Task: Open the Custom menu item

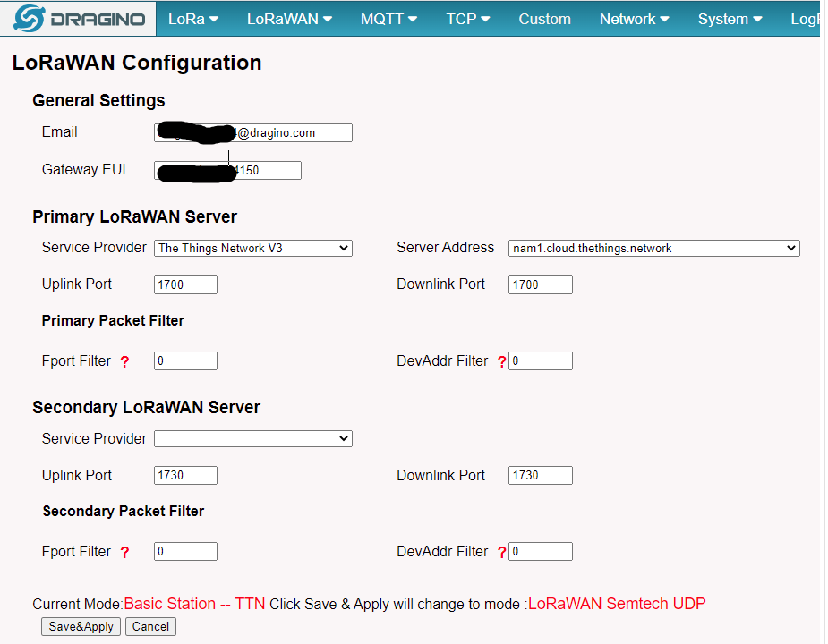Action: (x=544, y=19)
